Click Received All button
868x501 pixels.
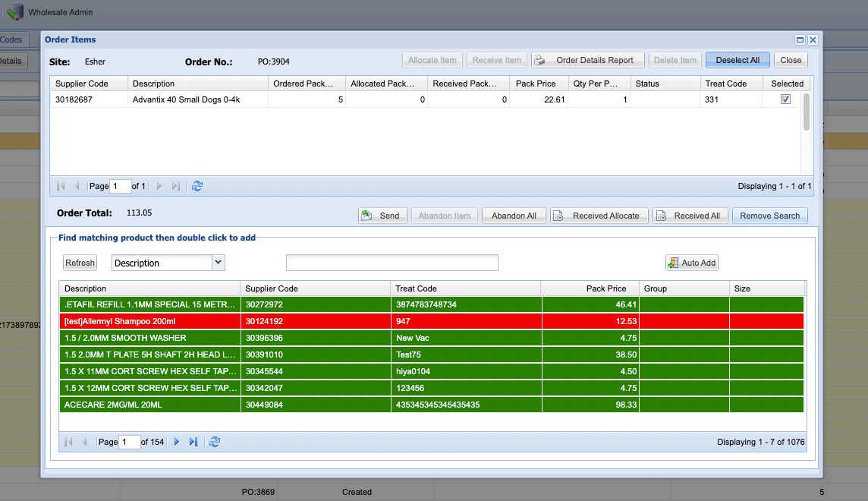click(690, 216)
